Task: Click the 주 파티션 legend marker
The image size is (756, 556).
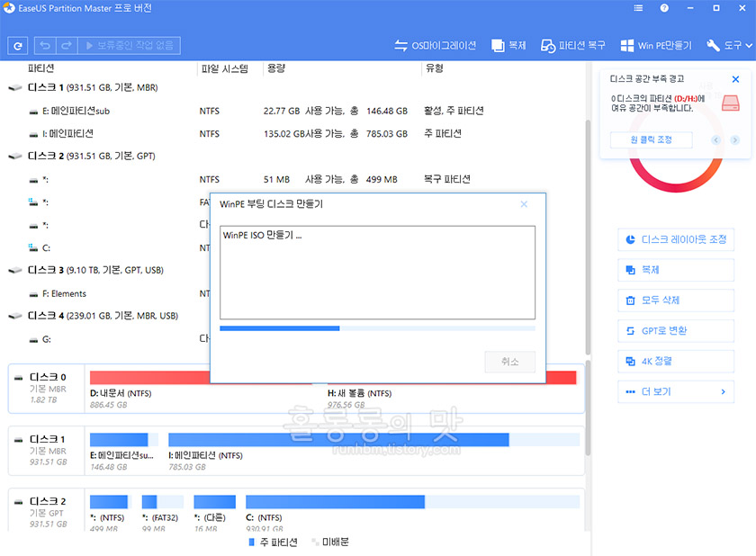Action: tap(251, 543)
